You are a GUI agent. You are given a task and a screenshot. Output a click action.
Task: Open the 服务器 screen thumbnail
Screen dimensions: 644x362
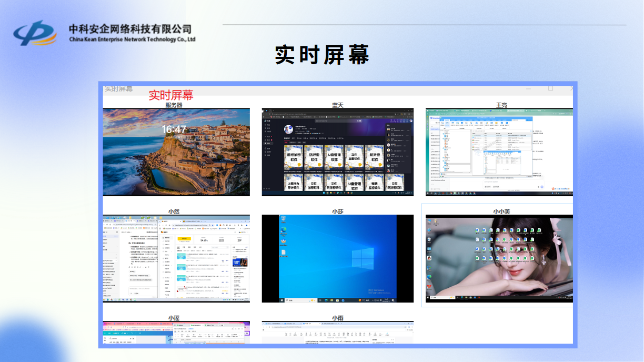(x=176, y=152)
